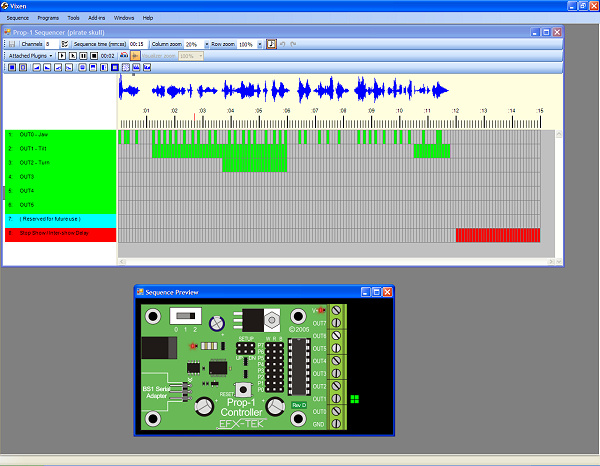Open the Visualizer zoom dropdown

point(200,56)
